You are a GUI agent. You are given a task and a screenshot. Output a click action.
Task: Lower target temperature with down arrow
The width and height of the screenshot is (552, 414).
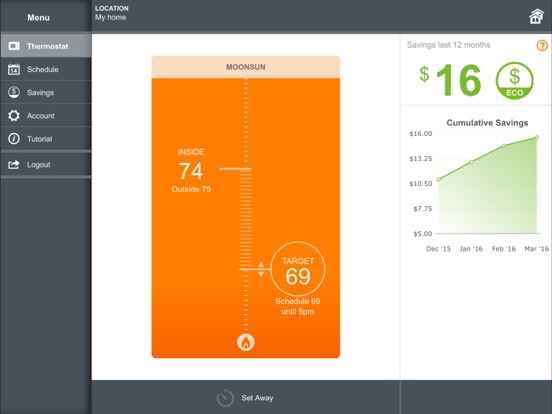(x=261, y=274)
